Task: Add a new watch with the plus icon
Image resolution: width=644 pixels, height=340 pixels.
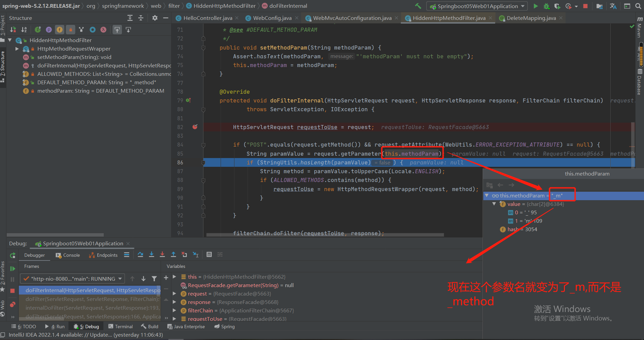Action: pos(166,278)
